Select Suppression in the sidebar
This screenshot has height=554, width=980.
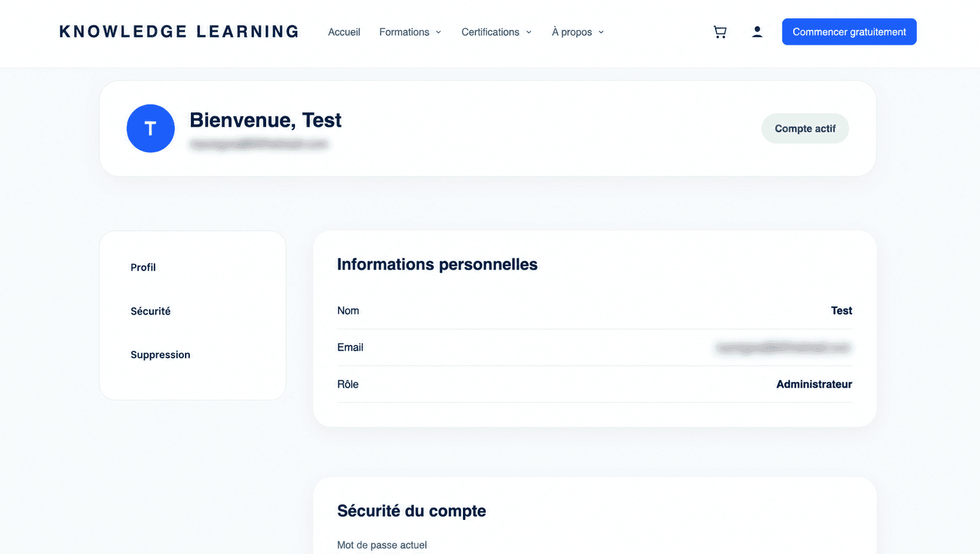(160, 355)
